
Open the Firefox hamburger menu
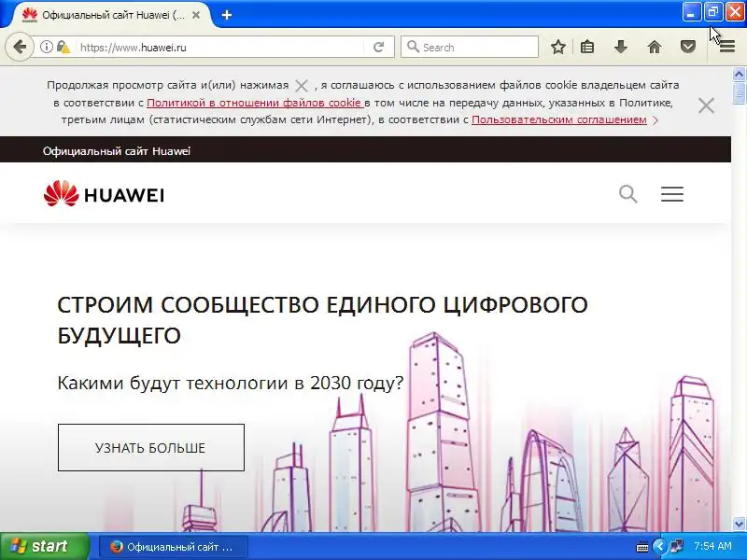tap(727, 47)
